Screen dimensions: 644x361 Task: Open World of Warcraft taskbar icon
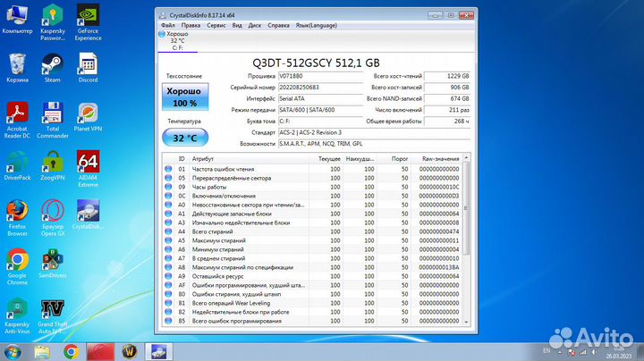click(x=130, y=352)
